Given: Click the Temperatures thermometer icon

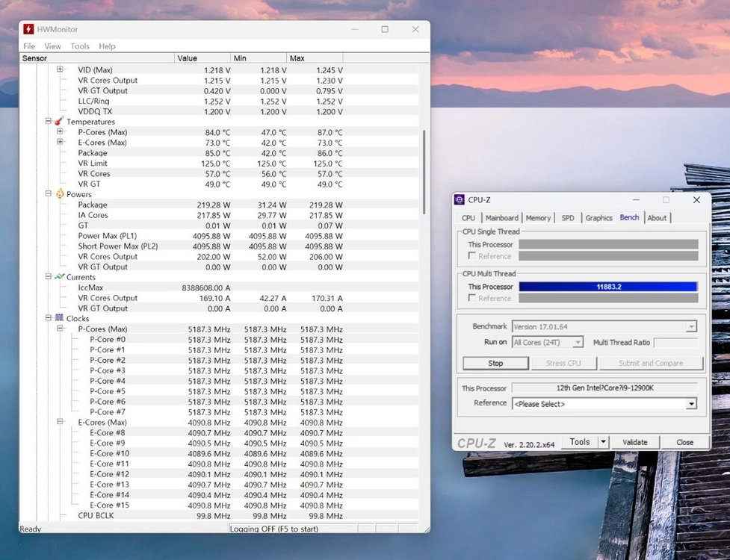Looking at the screenshot, I should [x=59, y=122].
